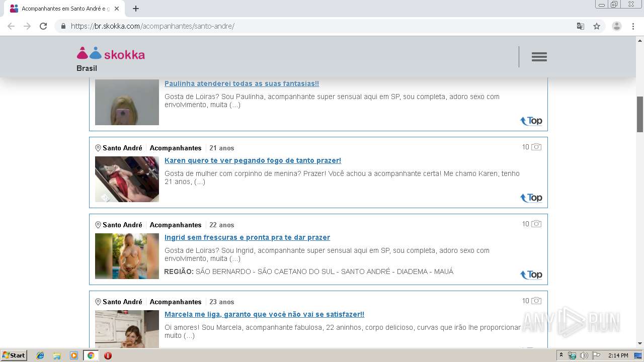644x362 pixels.
Task: Click location pin in 22 anos listing
Action: (x=98, y=225)
